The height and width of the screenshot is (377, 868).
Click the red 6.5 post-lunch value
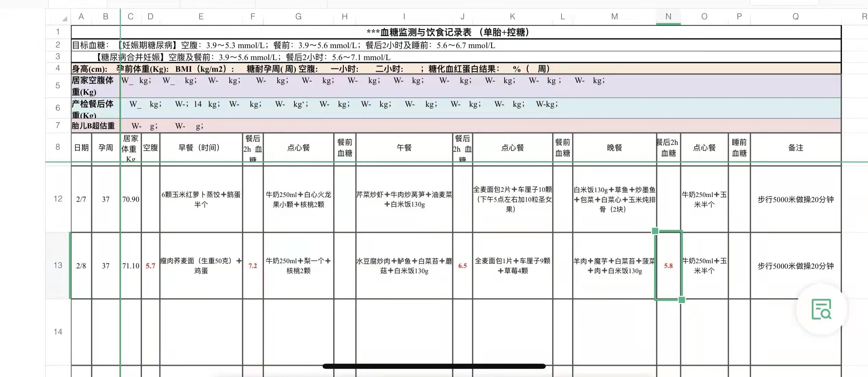point(462,266)
